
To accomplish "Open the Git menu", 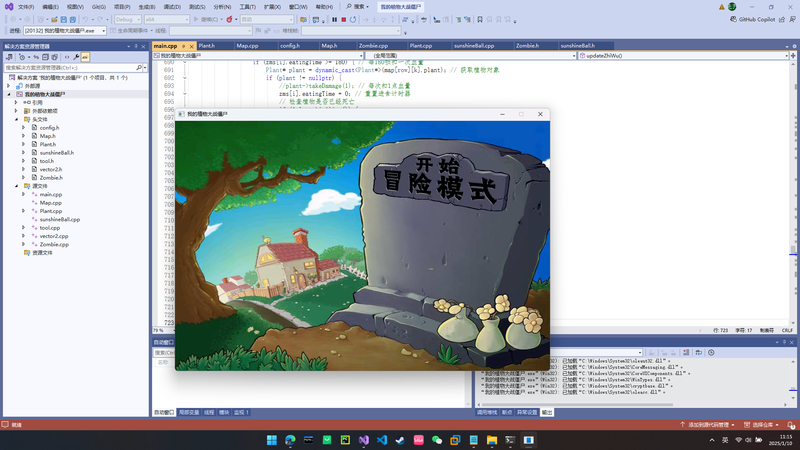I will pyautogui.click(x=98, y=7).
